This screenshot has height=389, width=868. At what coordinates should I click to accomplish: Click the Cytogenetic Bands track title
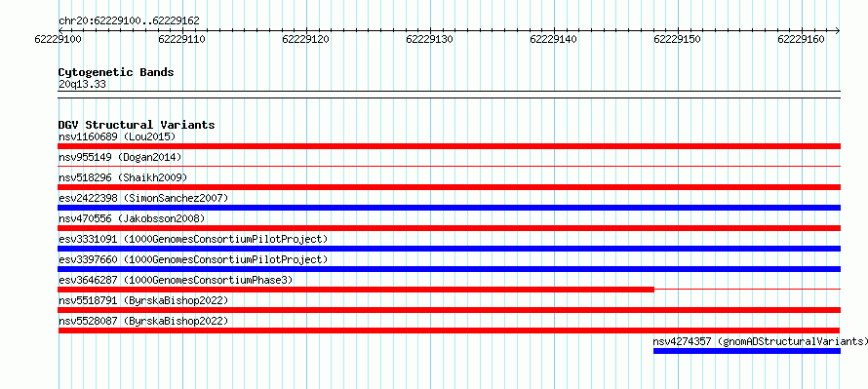coord(116,72)
